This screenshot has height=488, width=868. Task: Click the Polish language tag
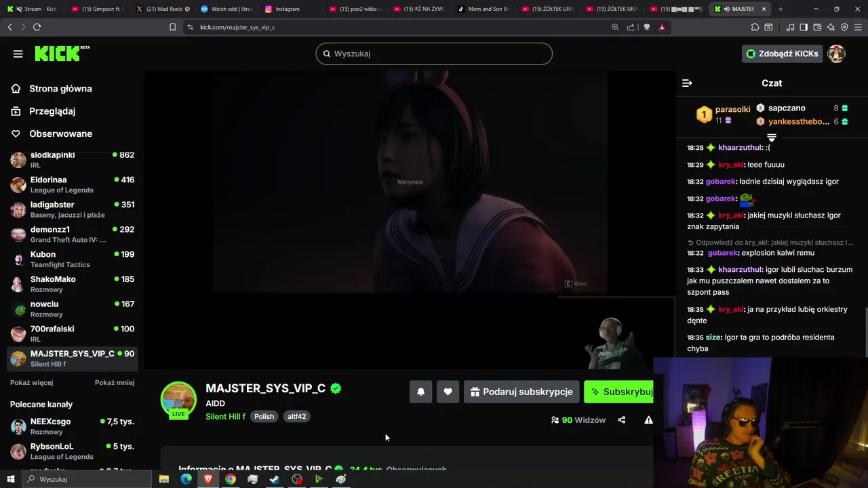(264, 416)
